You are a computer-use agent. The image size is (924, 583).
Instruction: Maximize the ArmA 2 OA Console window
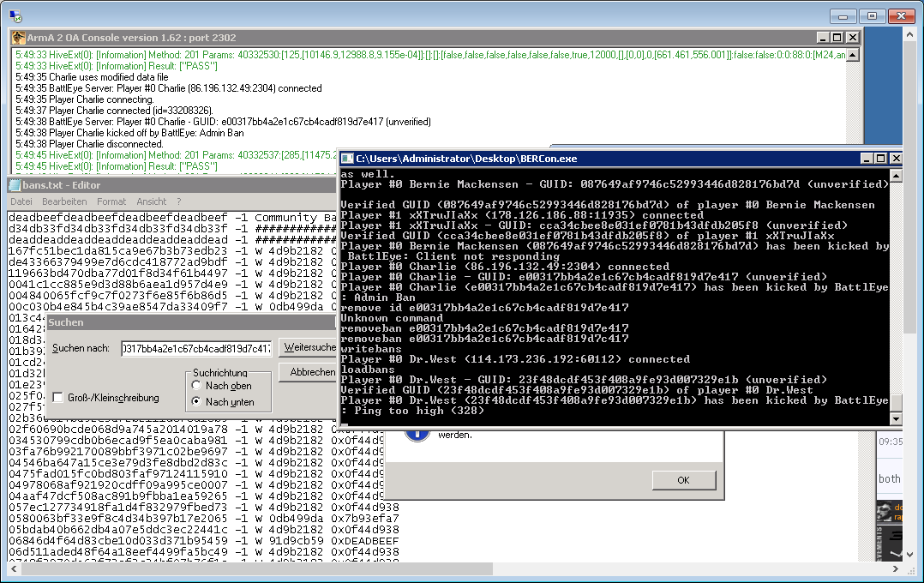coord(837,38)
